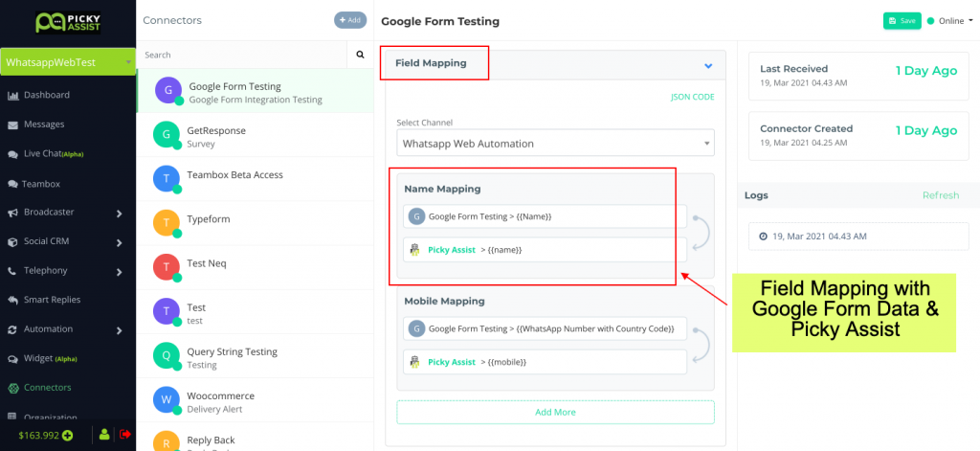Click the Add More mapping button
Viewport: 980px width, 451px height.
(555, 412)
